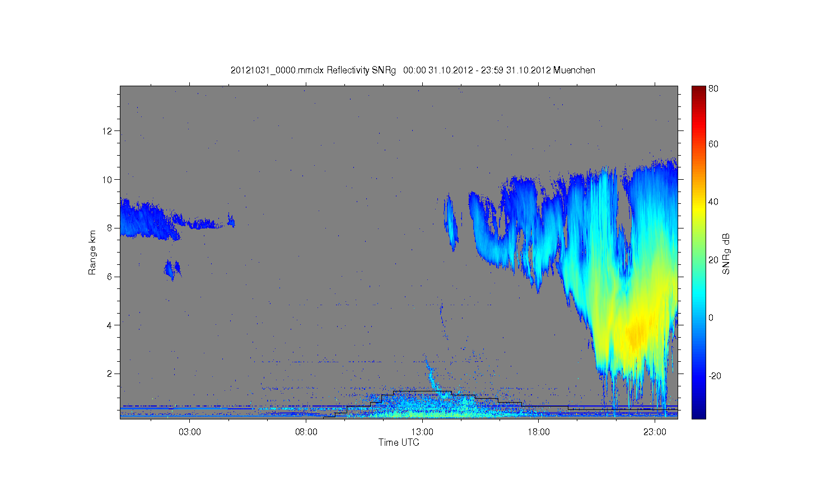
Task: Click the 6 km range tick label
Action: 110,277
